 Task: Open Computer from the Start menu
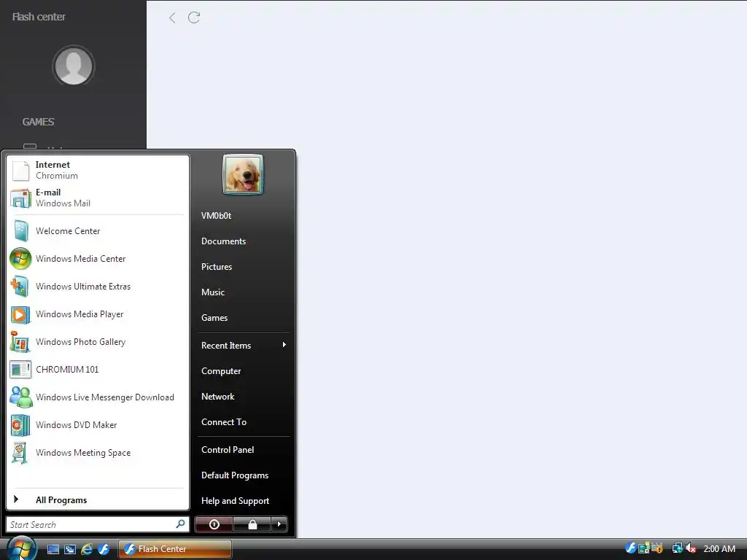(x=243, y=371)
